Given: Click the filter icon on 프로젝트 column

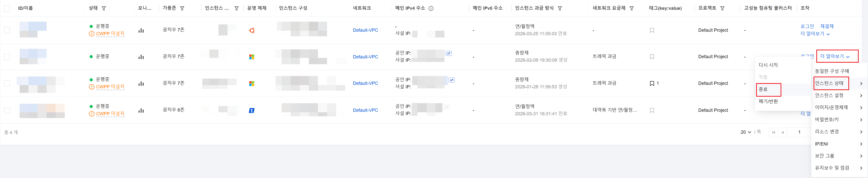Looking at the screenshot, I should coord(722,8).
